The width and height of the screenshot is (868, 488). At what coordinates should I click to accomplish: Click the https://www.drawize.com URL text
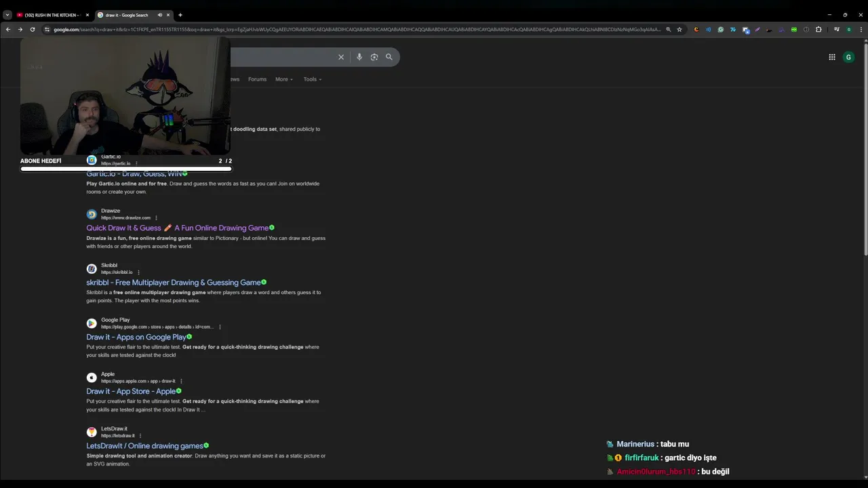[125, 218]
